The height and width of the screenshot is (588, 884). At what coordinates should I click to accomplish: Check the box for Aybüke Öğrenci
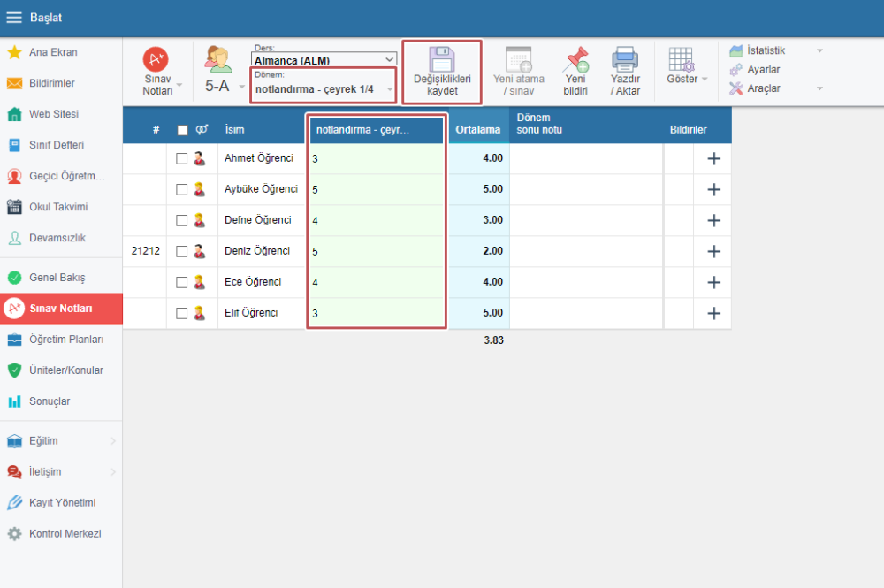181,190
